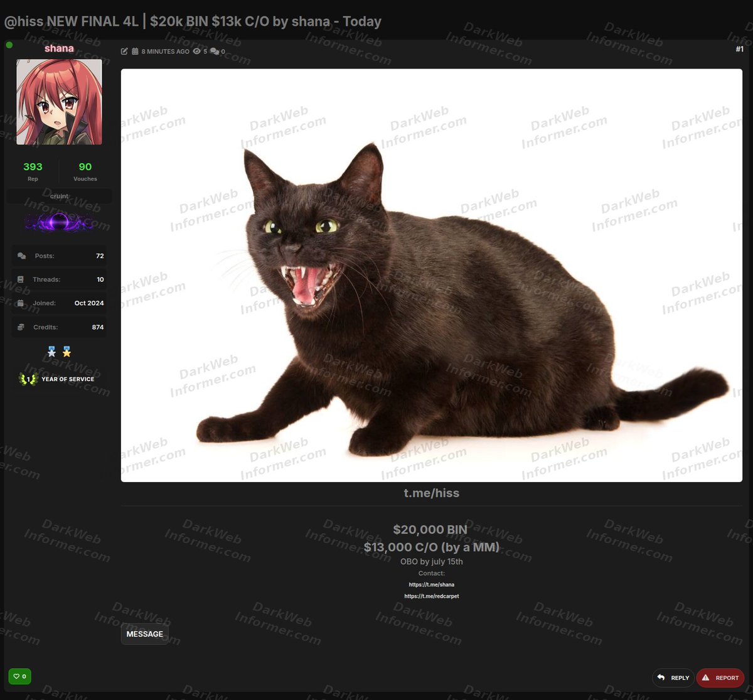View the 393 Rep value
The image size is (753, 700).
(x=33, y=166)
